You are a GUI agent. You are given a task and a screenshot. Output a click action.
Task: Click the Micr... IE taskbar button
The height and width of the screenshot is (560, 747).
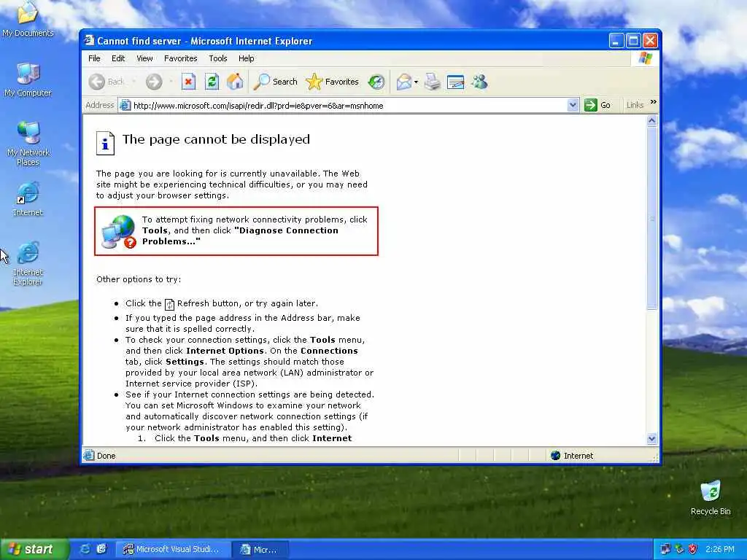[260, 550]
